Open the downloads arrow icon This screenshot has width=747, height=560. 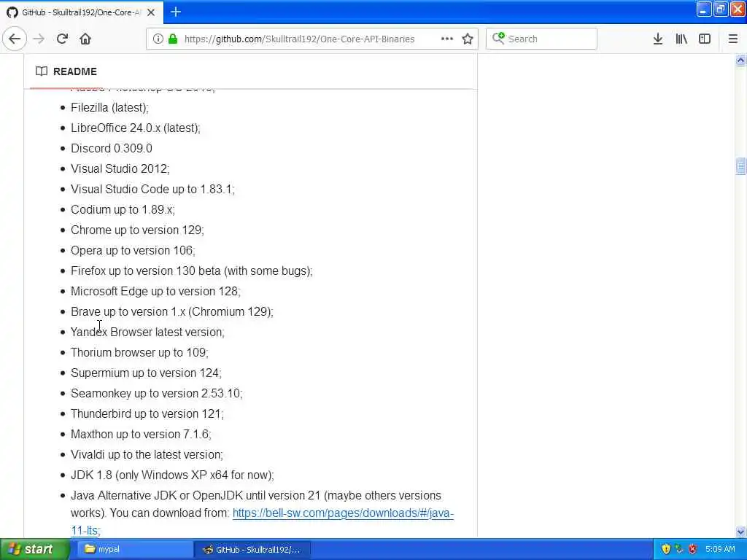(x=657, y=39)
